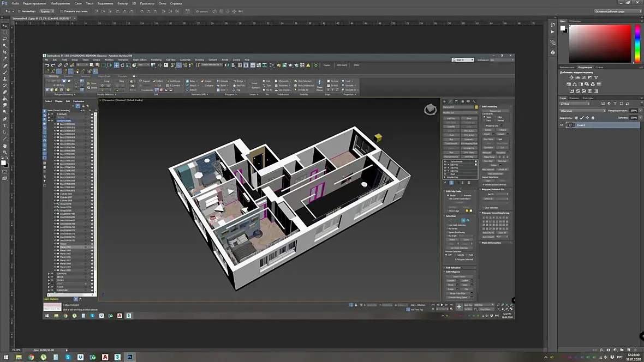Screen dimensions: 644x362
Task: Select the Horizontal Type tool
Action: pyautogui.click(x=5, y=125)
